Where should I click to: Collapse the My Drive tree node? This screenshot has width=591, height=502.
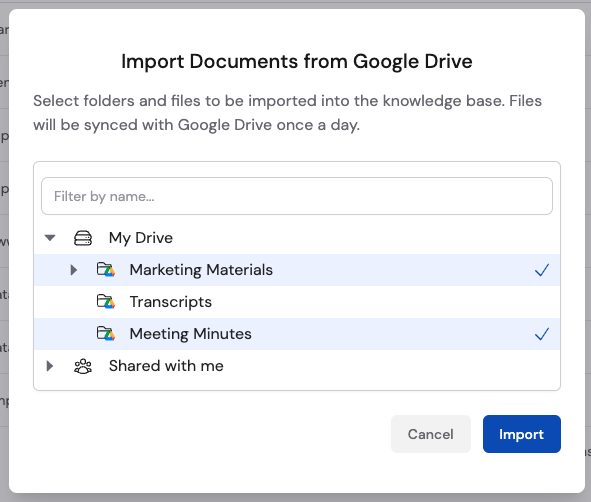[50, 238]
